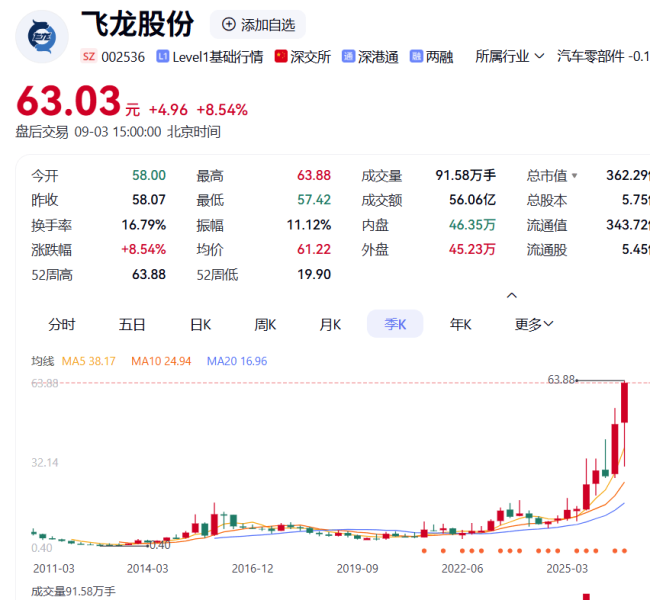Click the 飞龙股份 company logo
The width and height of the screenshot is (650, 600).
point(42,36)
